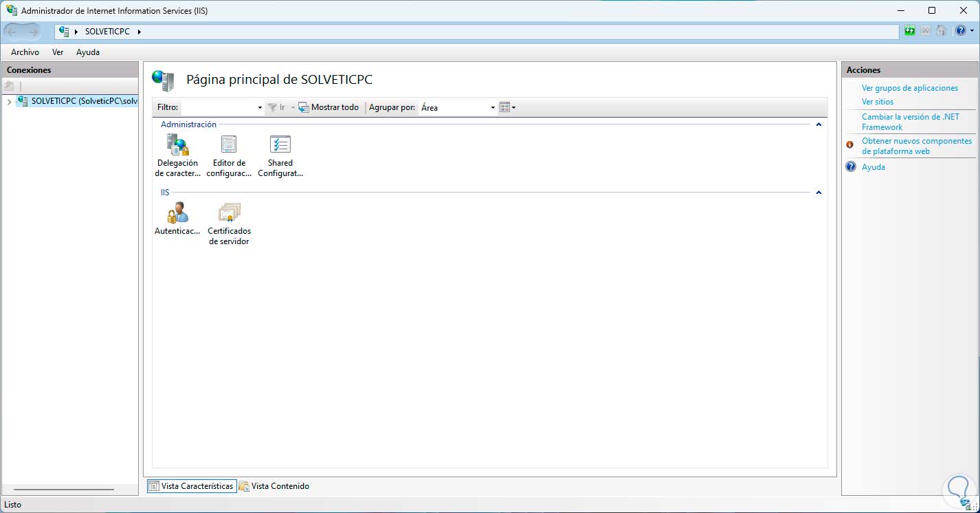Click the "Filtro:" label

pyautogui.click(x=168, y=107)
